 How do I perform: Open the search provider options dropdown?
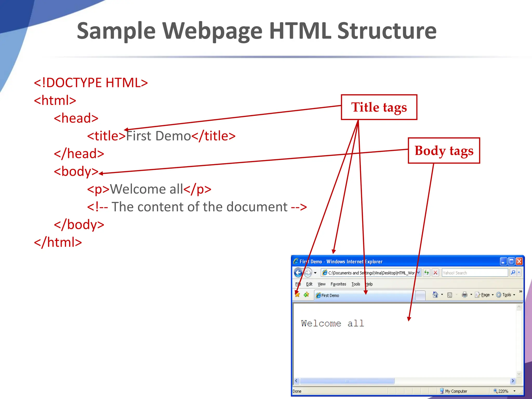point(519,272)
